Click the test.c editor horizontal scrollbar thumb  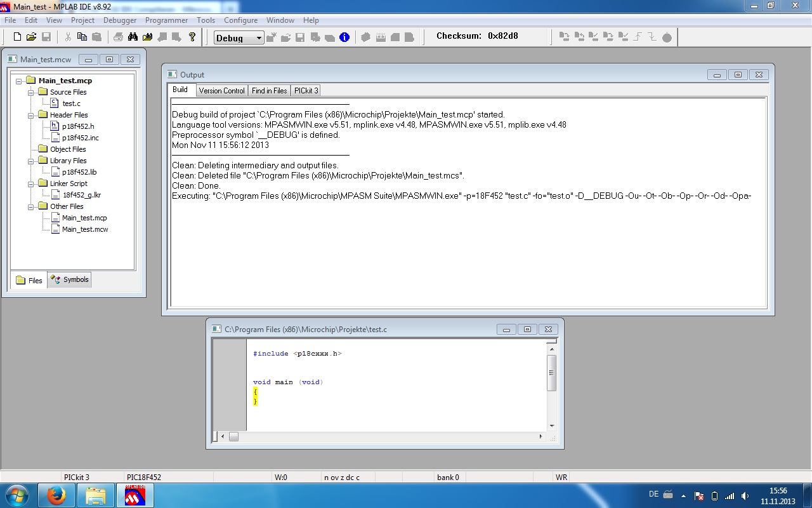coord(233,436)
